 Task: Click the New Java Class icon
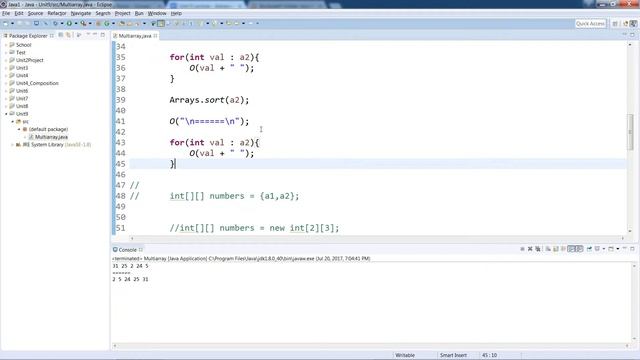click(107, 23)
